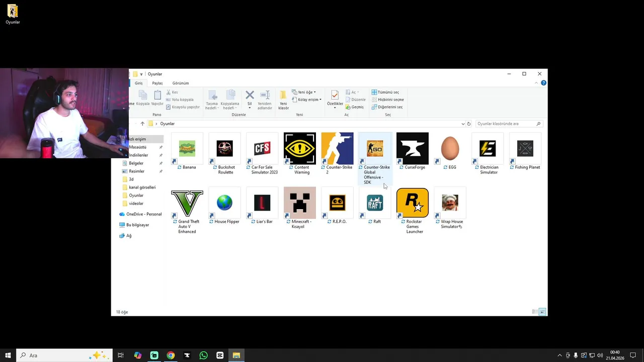Select the Minecraft shortcut icon

300,203
